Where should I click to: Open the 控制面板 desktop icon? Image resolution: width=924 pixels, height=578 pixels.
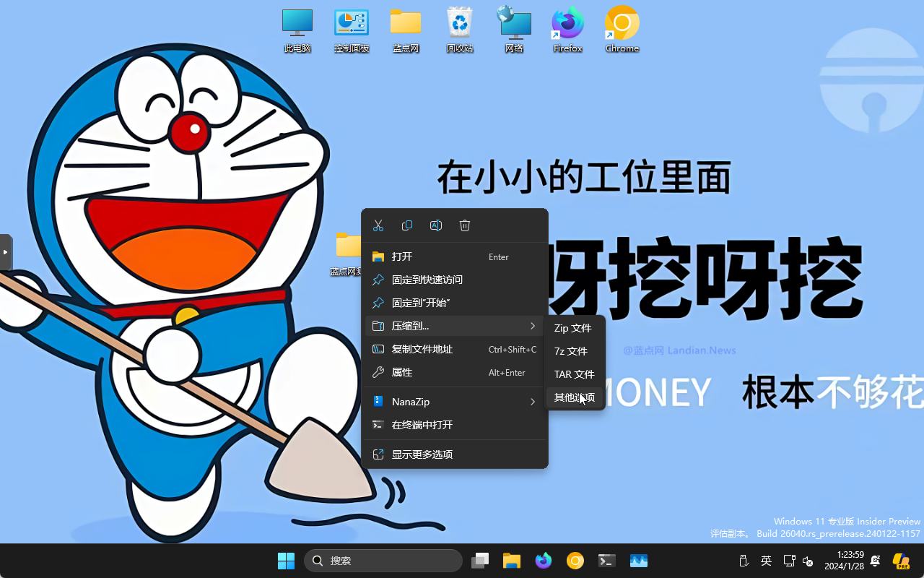point(352,30)
